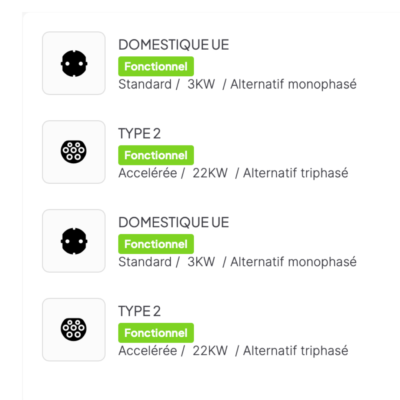Click Fonctionnel badge under second DOMESTIQUE UE

coord(156,244)
